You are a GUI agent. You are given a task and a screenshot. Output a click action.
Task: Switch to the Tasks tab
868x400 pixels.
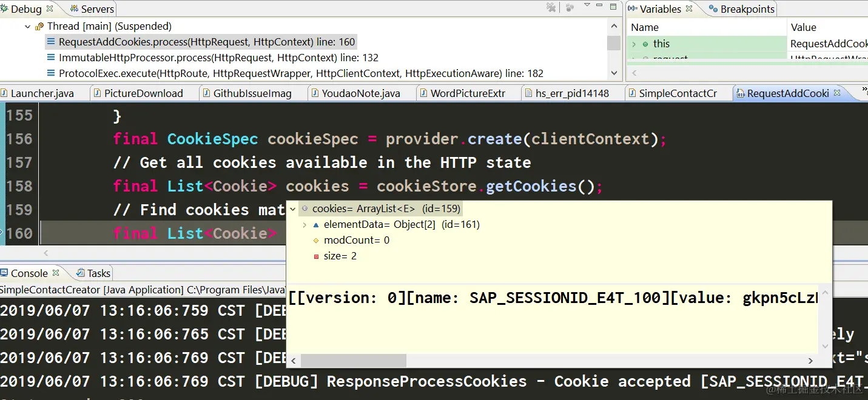(x=93, y=273)
